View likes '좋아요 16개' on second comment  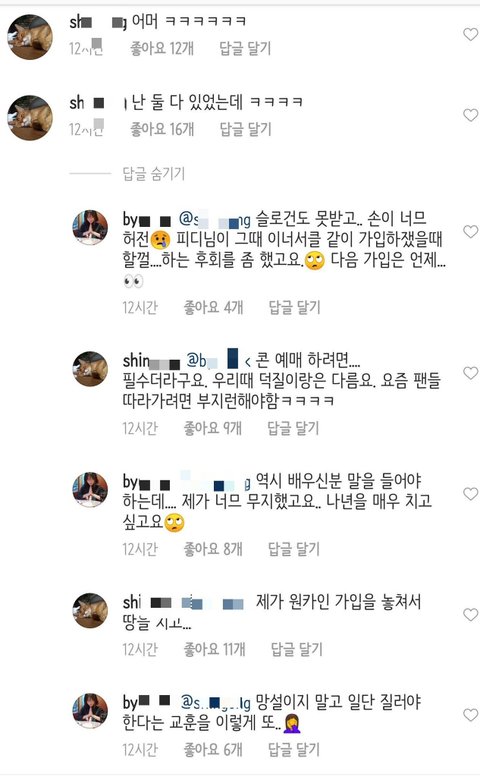162,129
